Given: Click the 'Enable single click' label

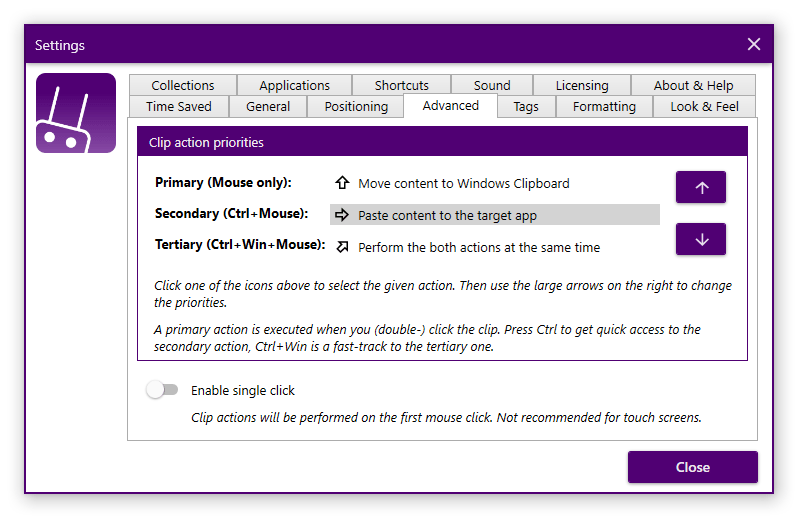Looking at the screenshot, I should 243,390.
